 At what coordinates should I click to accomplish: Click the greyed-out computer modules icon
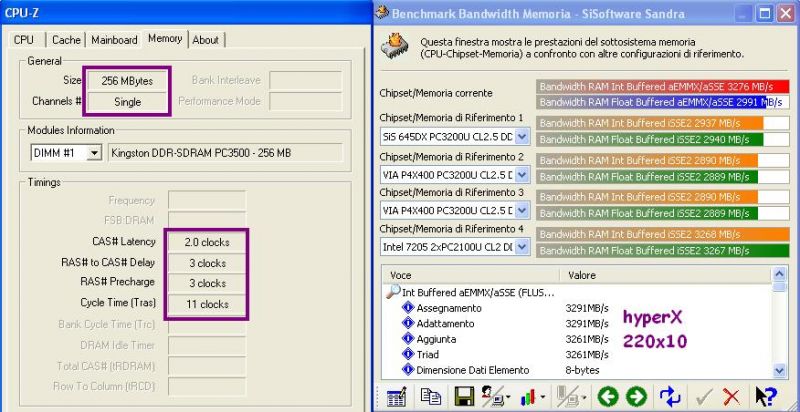(x=570, y=396)
